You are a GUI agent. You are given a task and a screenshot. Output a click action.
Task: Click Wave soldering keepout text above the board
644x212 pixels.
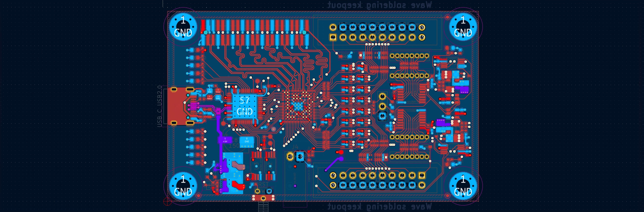tap(379, 5)
